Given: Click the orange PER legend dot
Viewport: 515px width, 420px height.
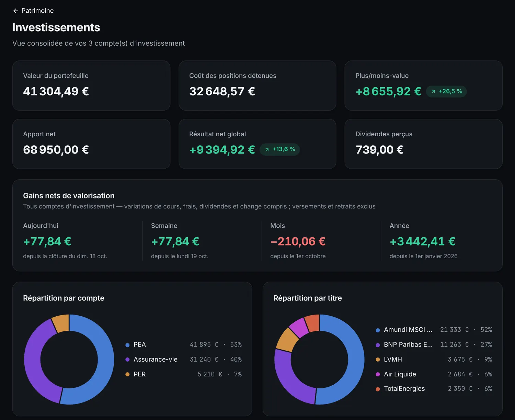Looking at the screenshot, I should [x=127, y=374].
